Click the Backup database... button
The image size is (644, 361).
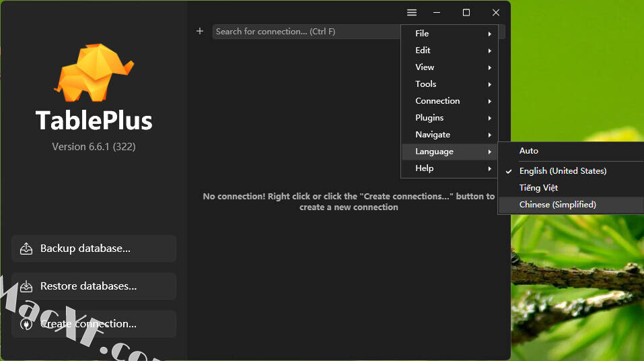pyautogui.click(x=94, y=249)
